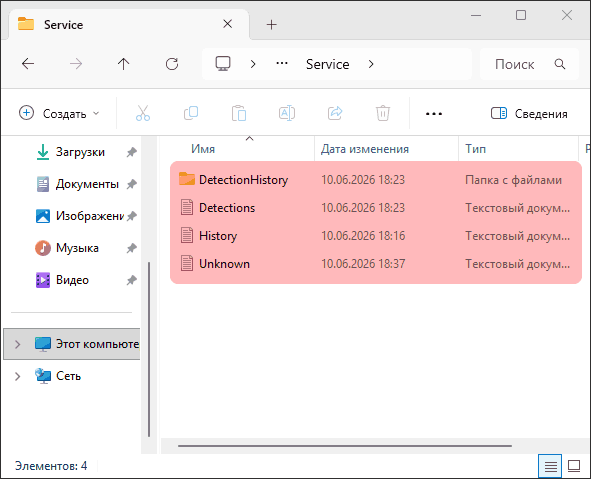Viewport: 591px width, 479px height.
Task: Toggle the Сведения details pane
Action: (529, 113)
